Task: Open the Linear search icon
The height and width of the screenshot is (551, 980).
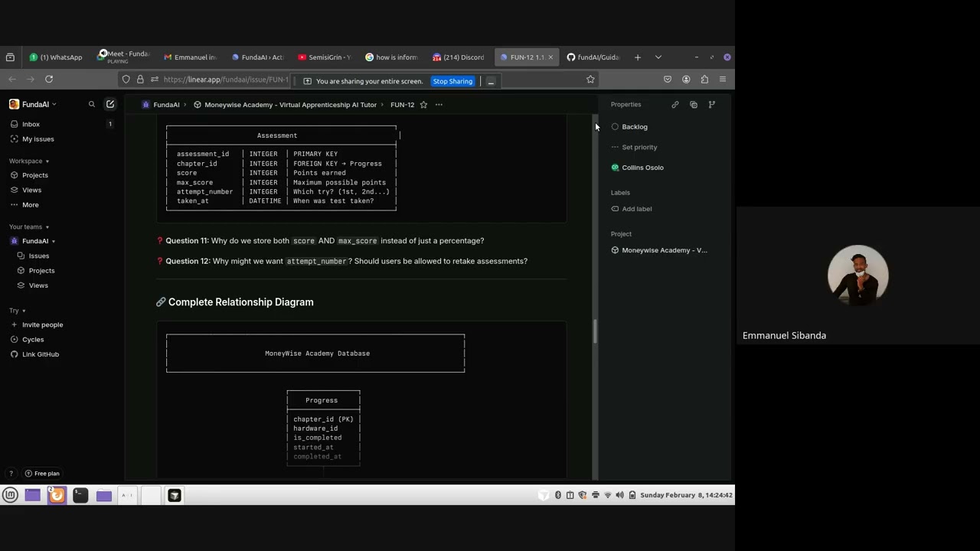Action: coord(92,104)
